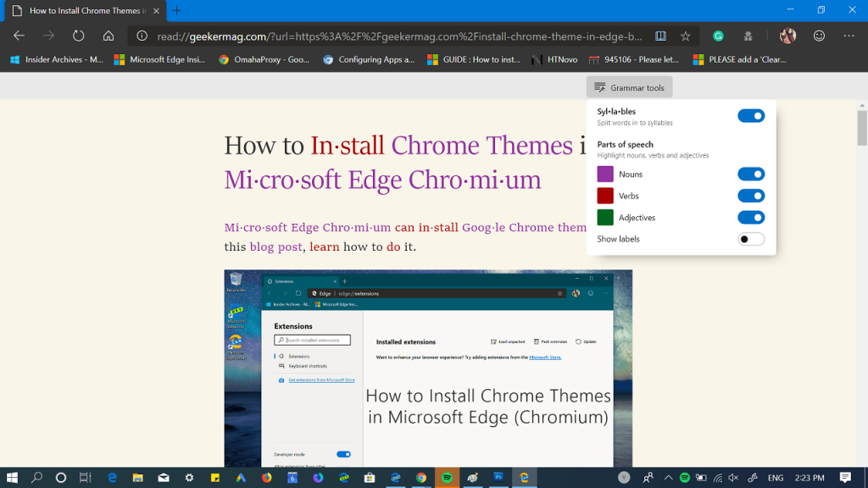Disable the Nouns highlighting toggle
Screen dimensions: 868x488
751,174
